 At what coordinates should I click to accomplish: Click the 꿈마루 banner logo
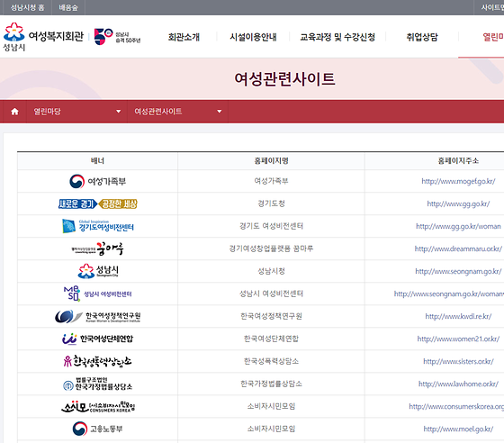[x=98, y=249]
